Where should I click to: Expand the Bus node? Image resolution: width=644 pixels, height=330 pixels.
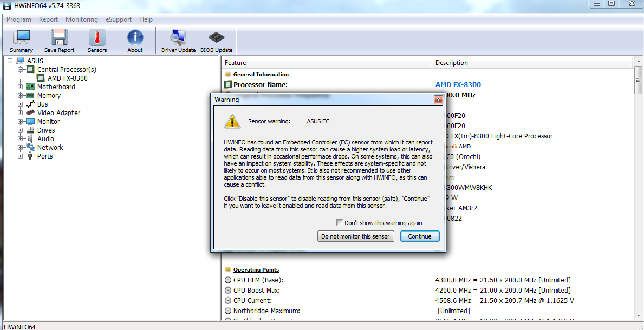click(20, 104)
